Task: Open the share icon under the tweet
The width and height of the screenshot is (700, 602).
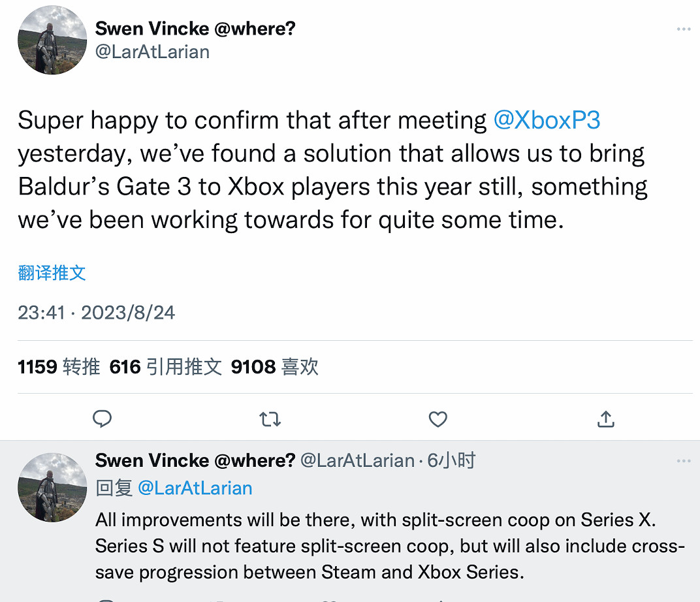Action: (x=606, y=419)
